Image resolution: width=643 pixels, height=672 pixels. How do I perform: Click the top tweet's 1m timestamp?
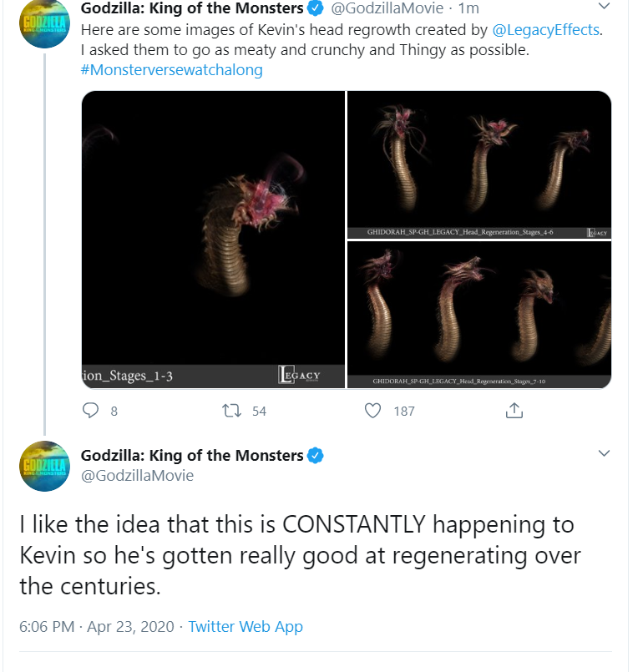coord(468,8)
